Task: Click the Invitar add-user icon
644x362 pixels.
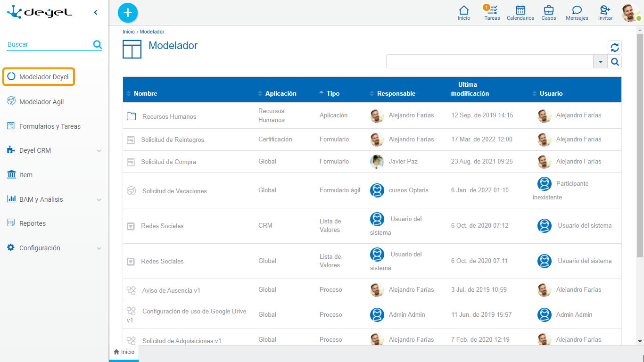Action: coord(605,13)
